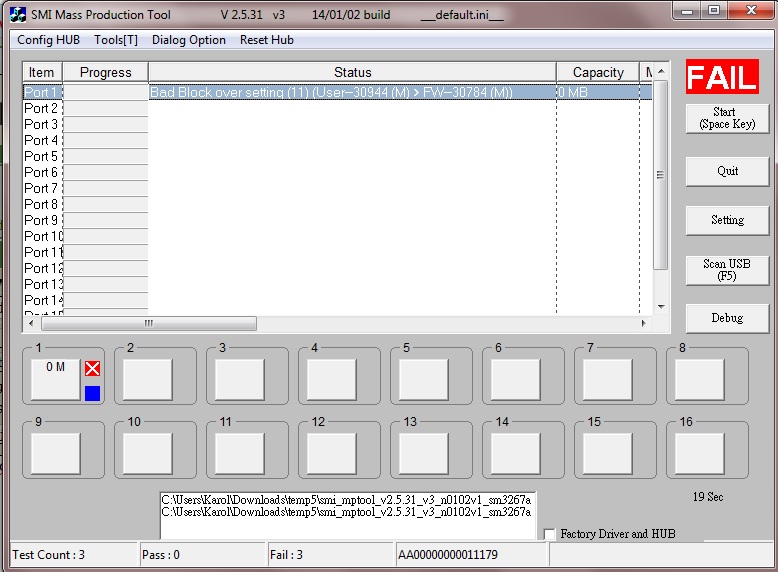The width and height of the screenshot is (778, 572).
Task: Select the Port 1 row
Action: (x=337, y=92)
